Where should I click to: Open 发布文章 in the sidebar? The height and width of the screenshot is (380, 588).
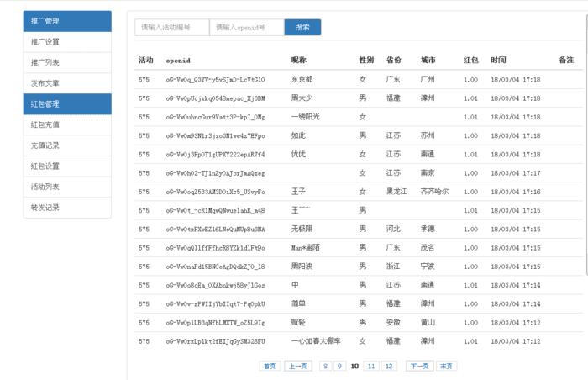point(67,83)
